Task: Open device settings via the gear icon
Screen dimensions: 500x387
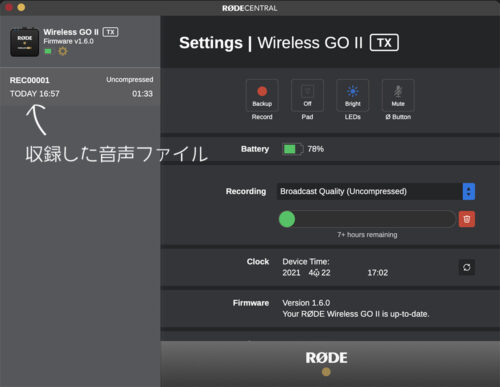Action: tap(63, 51)
